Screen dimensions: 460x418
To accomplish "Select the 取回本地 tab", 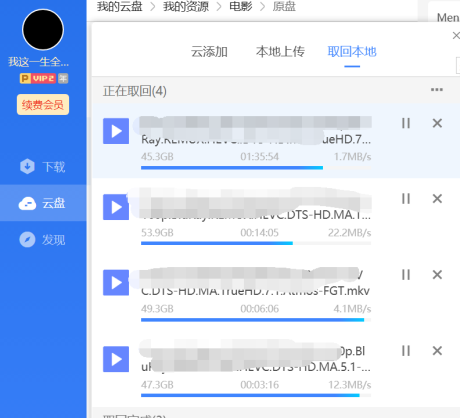I will 352,52.
